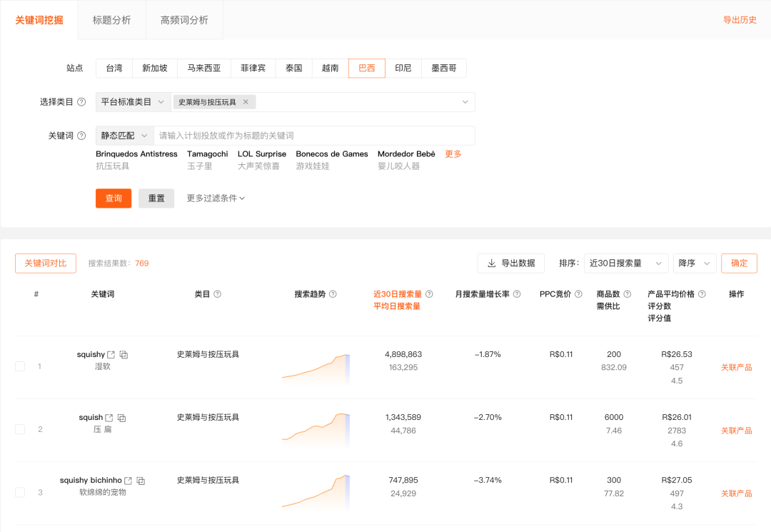Open external link icon next to squishy bichinho
The width and height of the screenshot is (771, 532).
click(x=128, y=481)
